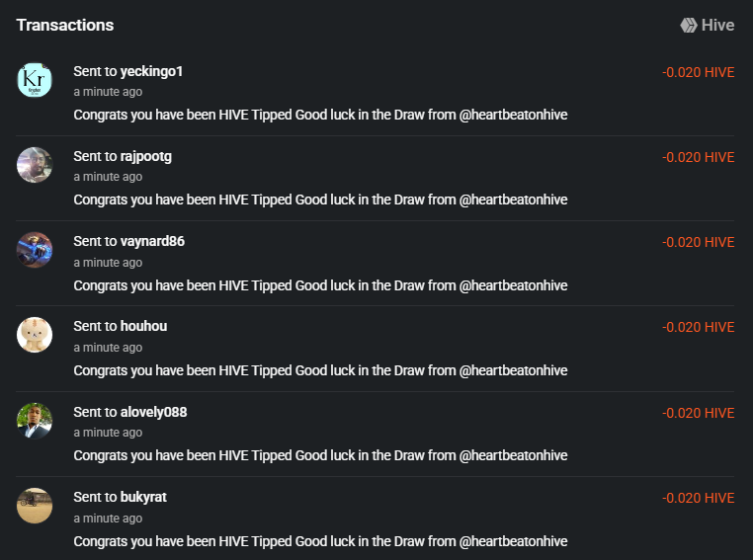Click the Transactions heading
Viewport: 753px width, 560px height.
[x=65, y=26]
